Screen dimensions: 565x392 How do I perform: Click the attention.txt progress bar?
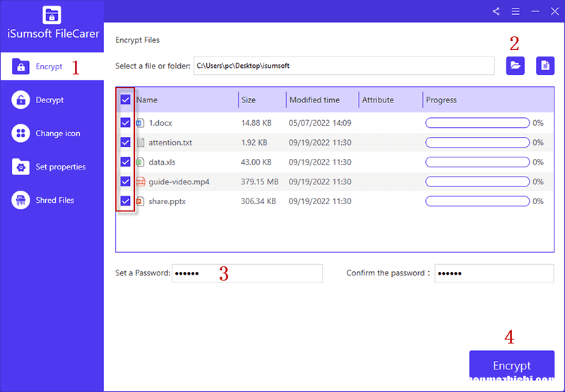click(477, 142)
